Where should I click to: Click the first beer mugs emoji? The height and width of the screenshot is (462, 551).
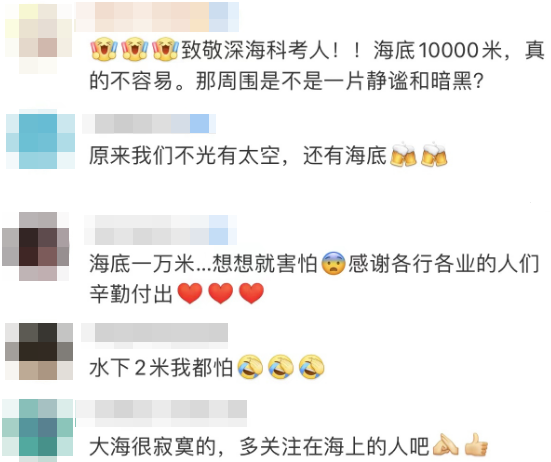coord(403,155)
